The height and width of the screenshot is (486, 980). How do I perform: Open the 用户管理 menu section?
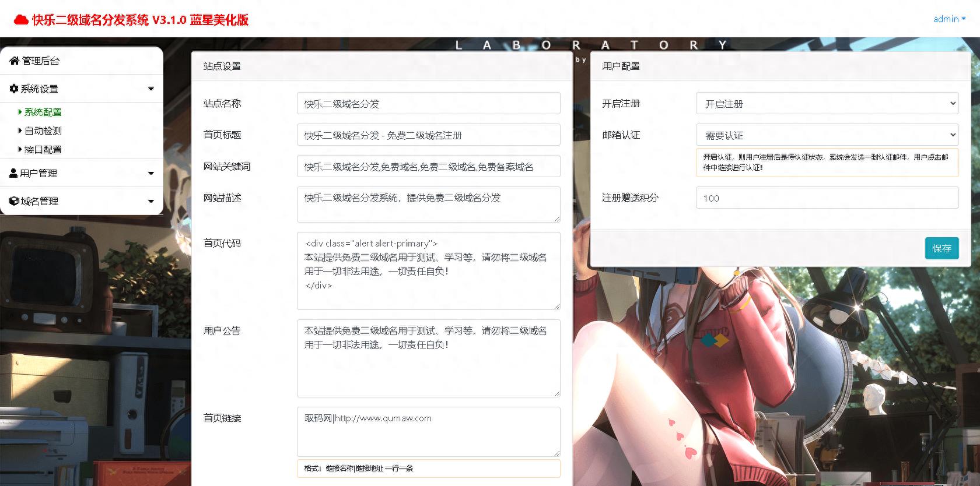[x=82, y=173]
